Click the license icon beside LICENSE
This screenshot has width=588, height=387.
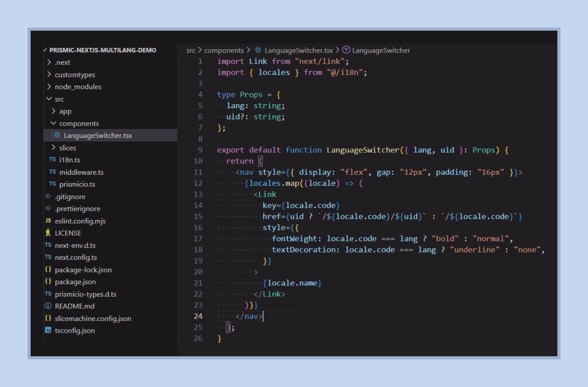click(48, 233)
